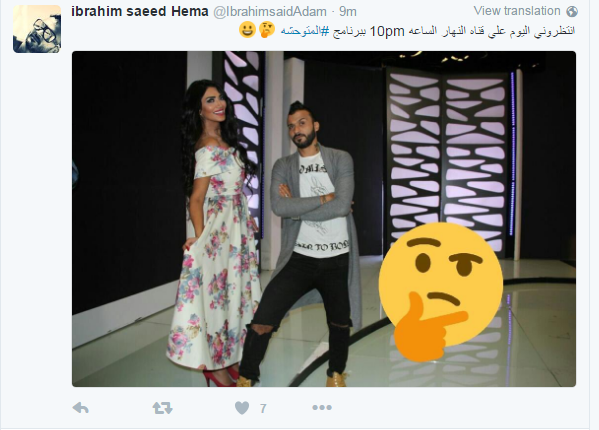Image resolution: width=599 pixels, height=430 pixels.
Task: Click the @IbrahimsaidAdam handle
Action: (x=270, y=12)
